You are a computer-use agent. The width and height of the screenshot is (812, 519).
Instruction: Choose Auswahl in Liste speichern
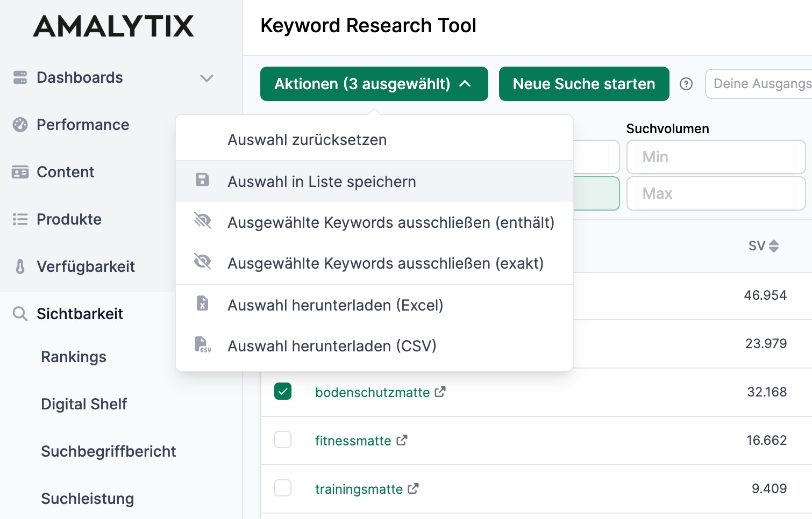(322, 182)
